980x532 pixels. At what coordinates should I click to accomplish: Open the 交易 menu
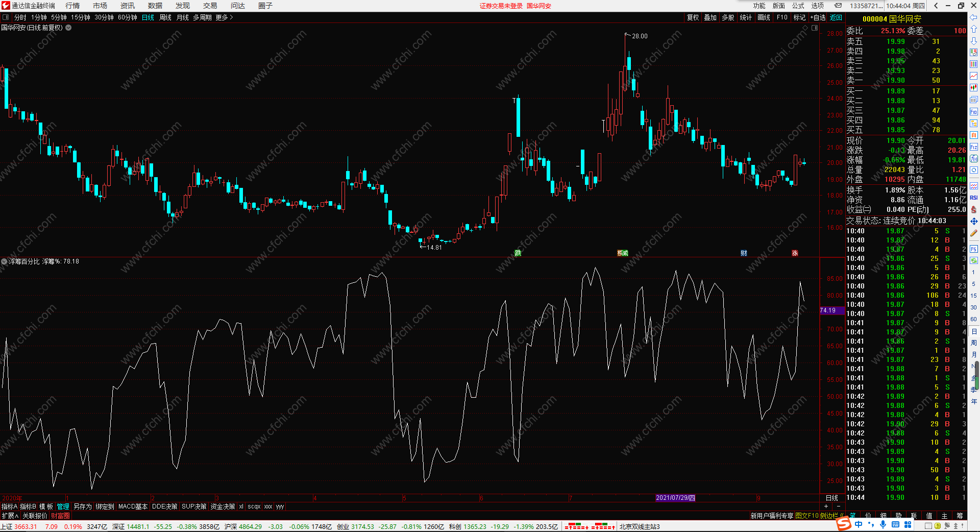(210, 6)
